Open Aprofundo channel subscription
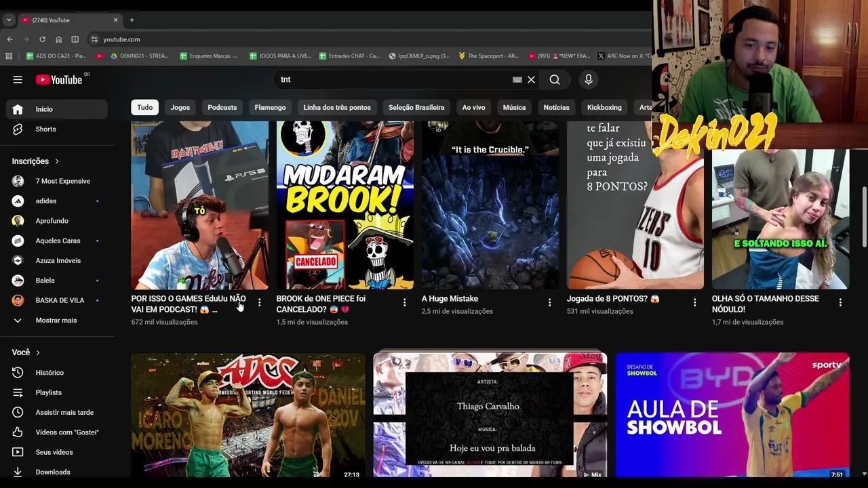Image resolution: width=868 pixels, height=488 pixels. (57, 221)
